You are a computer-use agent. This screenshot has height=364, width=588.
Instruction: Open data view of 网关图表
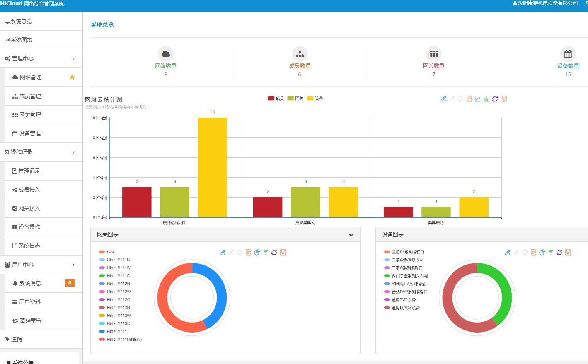[x=248, y=252]
